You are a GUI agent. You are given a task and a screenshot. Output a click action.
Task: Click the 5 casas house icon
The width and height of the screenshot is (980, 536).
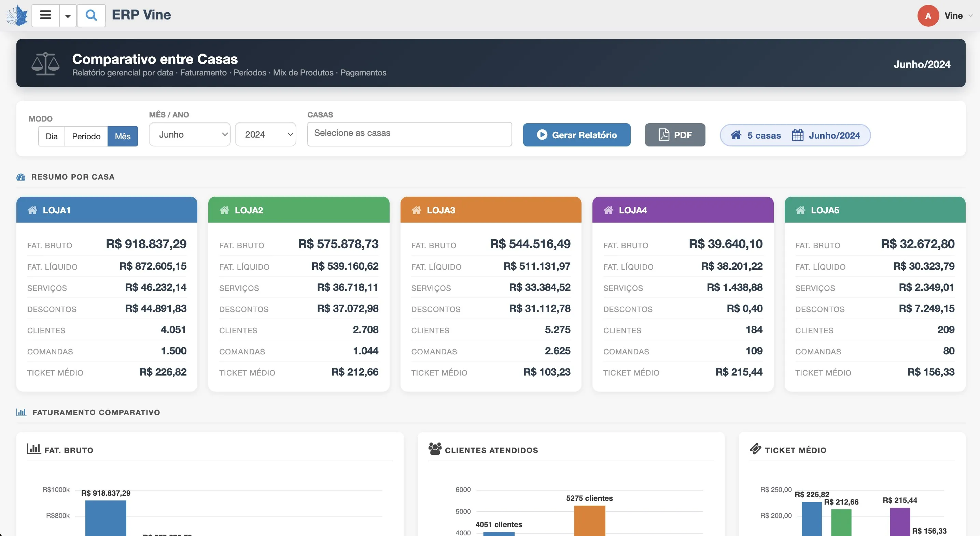(736, 135)
